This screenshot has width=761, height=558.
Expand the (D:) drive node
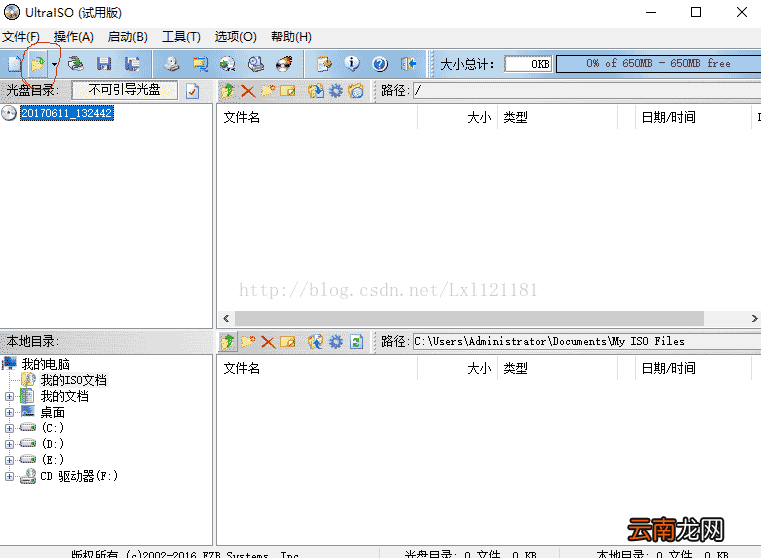click(9, 444)
